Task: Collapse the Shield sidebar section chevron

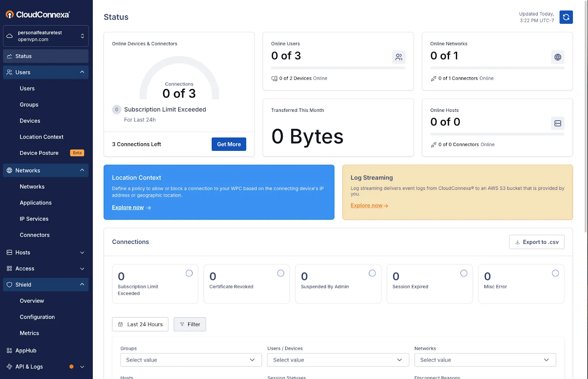Action: tap(82, 284)
